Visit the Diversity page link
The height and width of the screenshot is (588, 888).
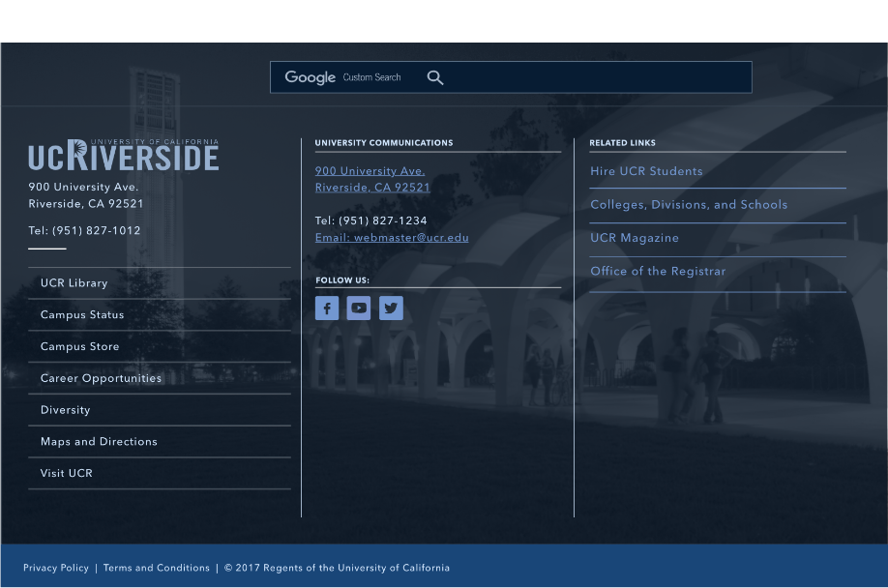[x=65, y=410]
